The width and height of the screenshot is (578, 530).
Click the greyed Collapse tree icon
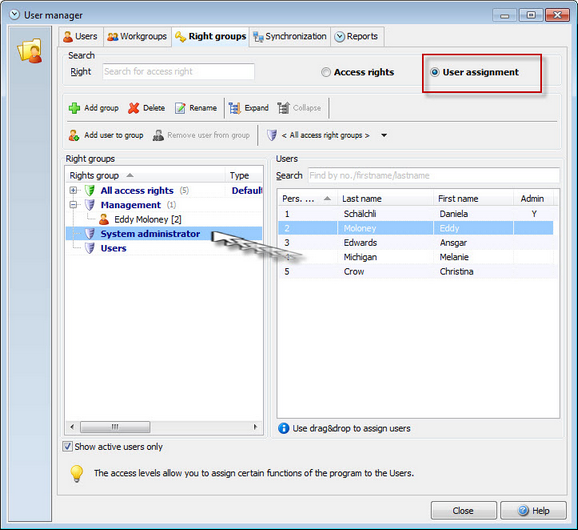[x=283, y=108]
